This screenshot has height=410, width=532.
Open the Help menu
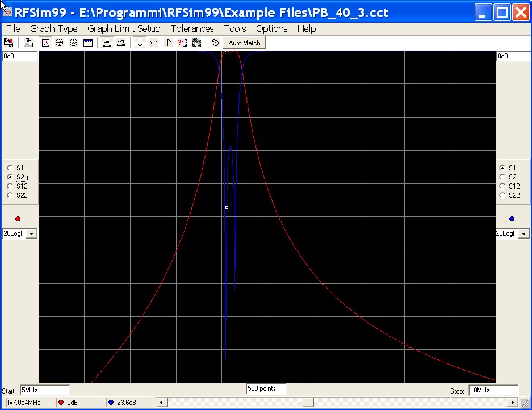point(307,28)
